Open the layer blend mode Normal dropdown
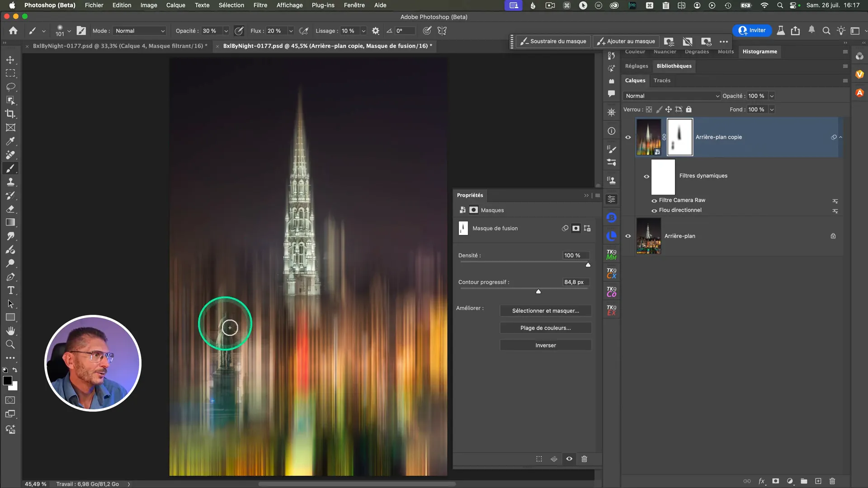868x488 pixels. (x=672, y=96)
